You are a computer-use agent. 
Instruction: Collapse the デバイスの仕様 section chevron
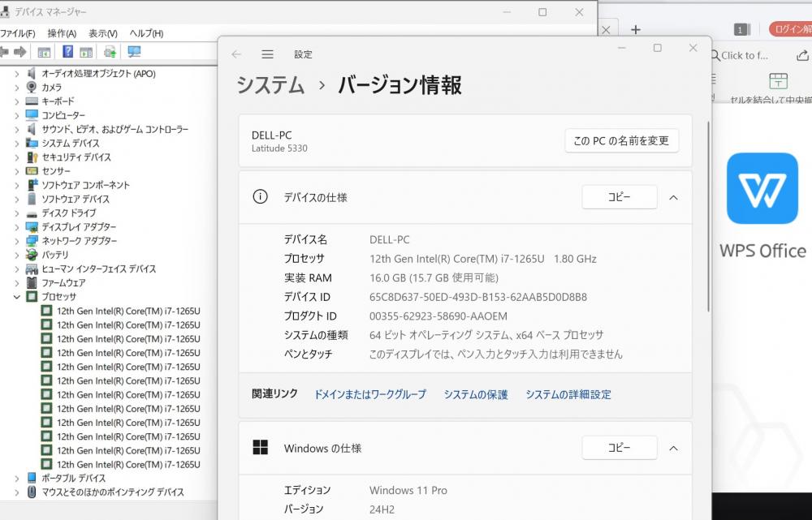673,197
